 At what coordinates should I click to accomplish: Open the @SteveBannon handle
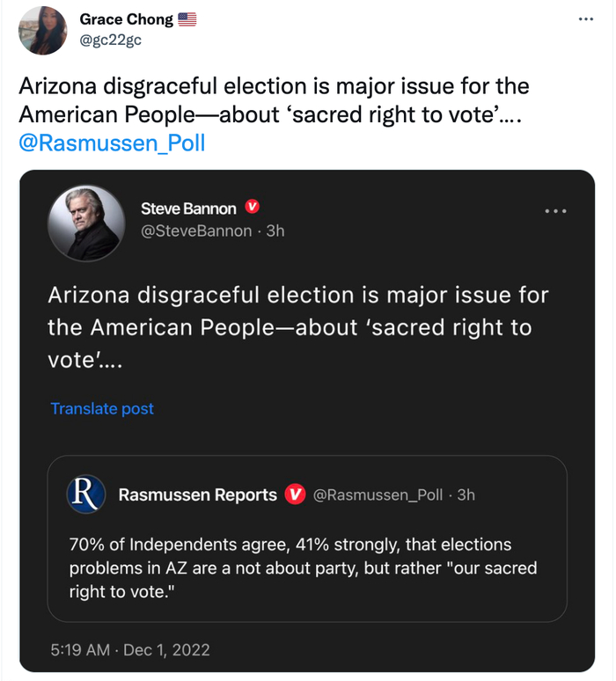195,231
